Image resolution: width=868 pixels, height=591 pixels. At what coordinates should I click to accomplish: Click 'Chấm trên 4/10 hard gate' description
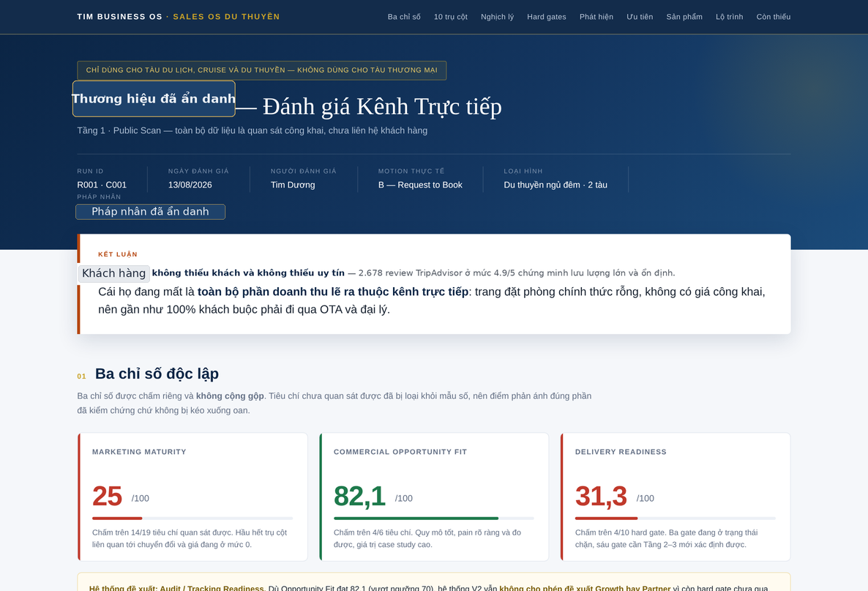[667, 538]
